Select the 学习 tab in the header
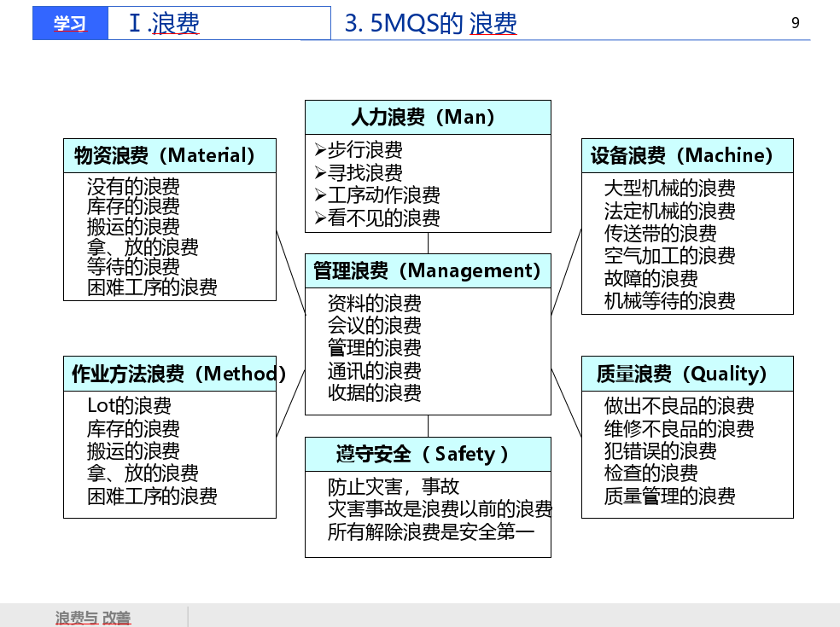This screenshot has height=627, width=840. click(69, 22)
